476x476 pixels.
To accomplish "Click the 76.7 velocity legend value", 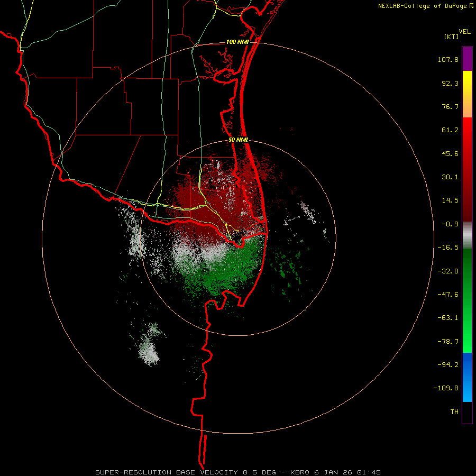I will point(450,106).
